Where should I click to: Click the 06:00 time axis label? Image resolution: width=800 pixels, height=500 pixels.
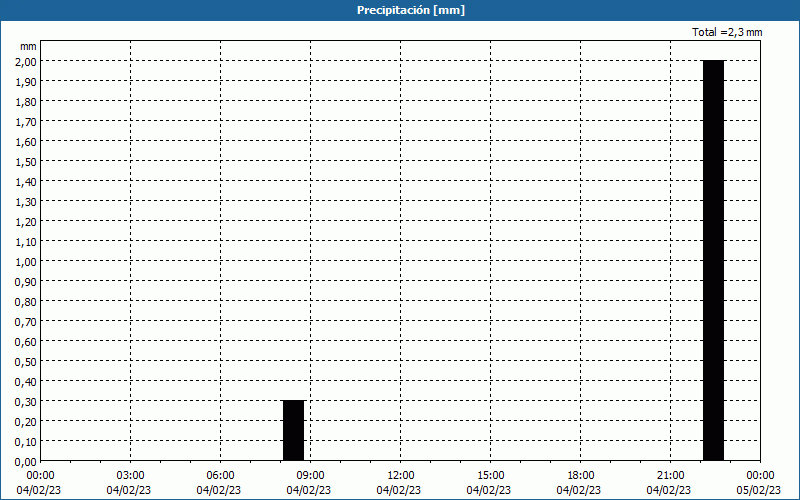(x=220, y=476)
